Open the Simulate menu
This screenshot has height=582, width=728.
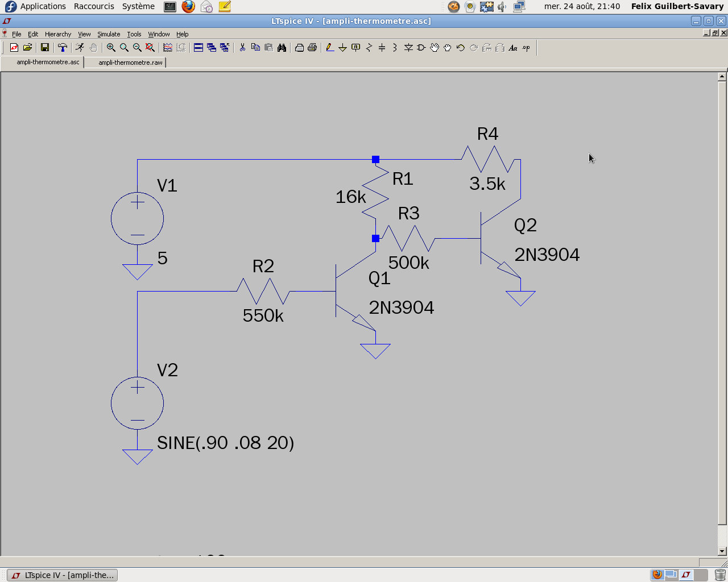pos(109,34)
